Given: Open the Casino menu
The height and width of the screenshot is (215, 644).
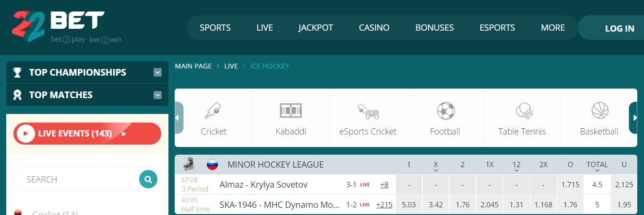Looking at the screenshot, I should (x=374, y=28).
